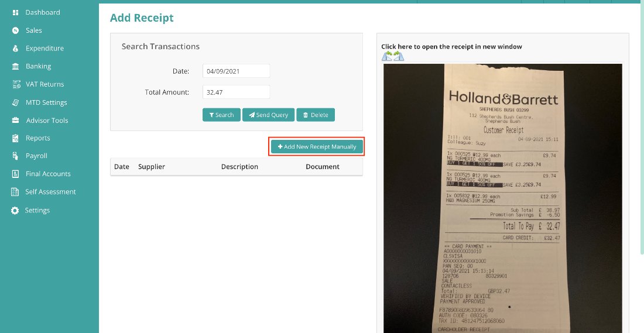Click the Sales sidebar icon

(x=16, y=30)
